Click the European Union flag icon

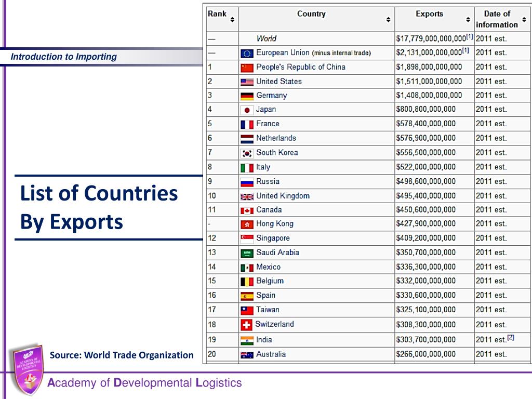click(247, 54)
